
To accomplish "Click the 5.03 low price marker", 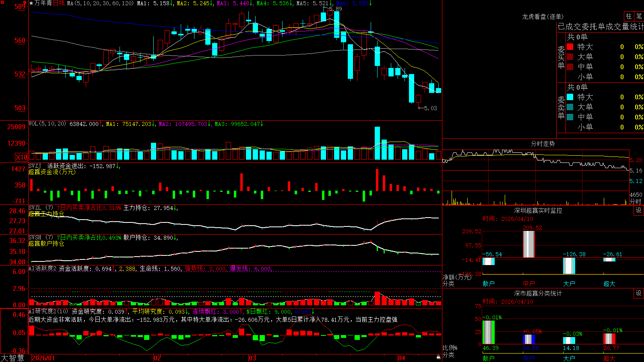I will click(430, 108).
